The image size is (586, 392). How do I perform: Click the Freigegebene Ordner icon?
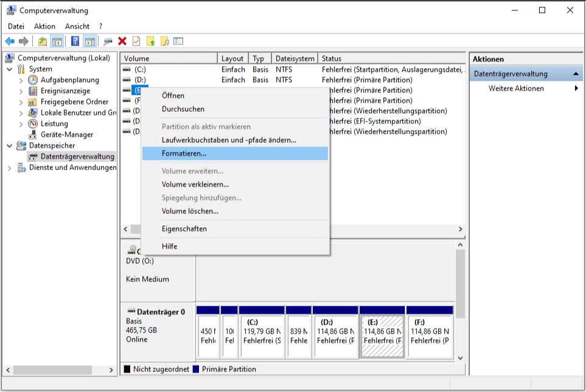(x=33, y=101)
